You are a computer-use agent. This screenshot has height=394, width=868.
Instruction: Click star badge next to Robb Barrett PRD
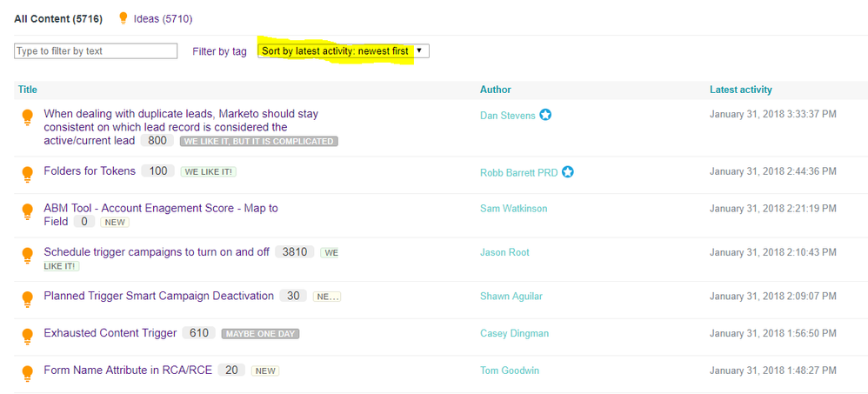(567, 172)
